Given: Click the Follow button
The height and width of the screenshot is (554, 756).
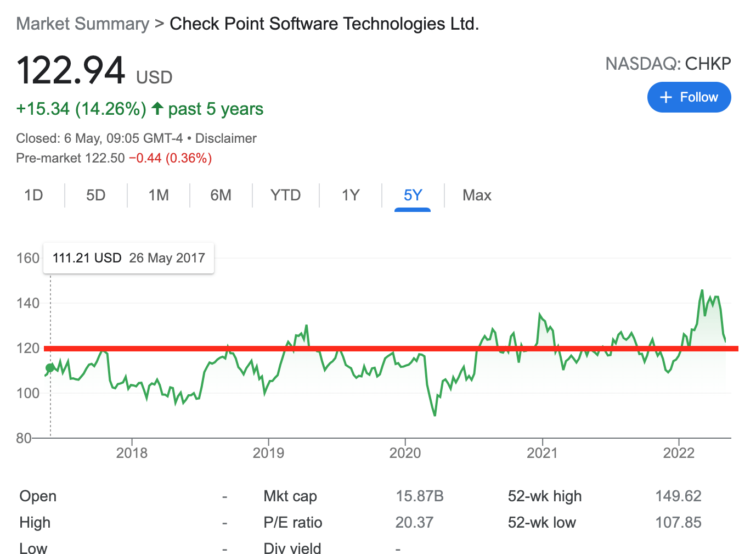Looking at the screenshot, I should tap(689, 97).
